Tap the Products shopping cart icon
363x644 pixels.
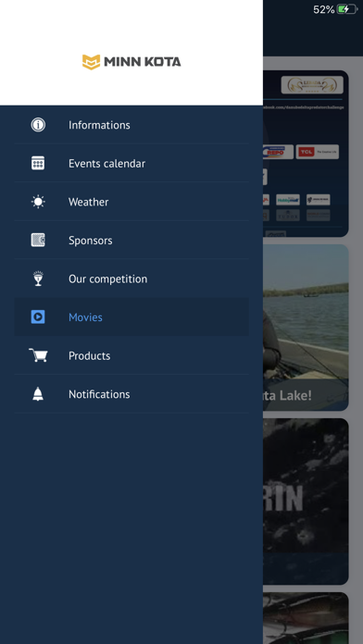pyautogui.click(x=38, y=355)
